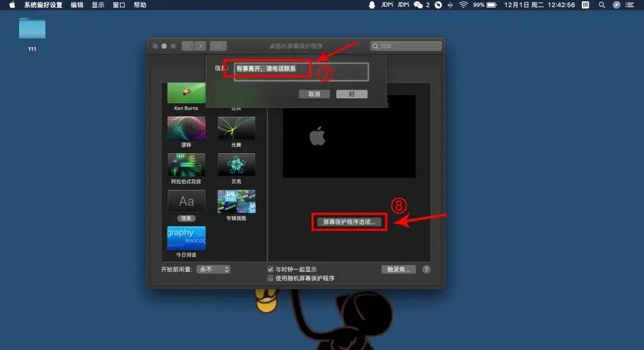Screen dimensions: 644x350
Task: Click the 12月1日 周二 clock in menu bar
Action: click(x=539, y=5)
